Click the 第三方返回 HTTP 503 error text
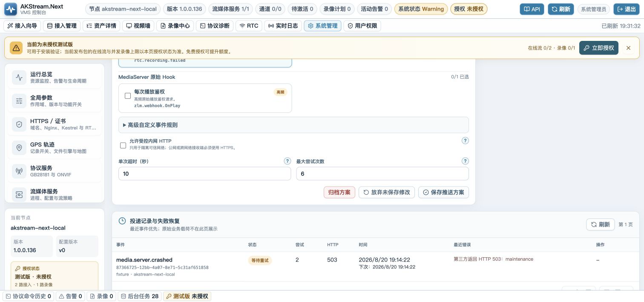This screenshot has height=302, width=644. coord(493,259)
